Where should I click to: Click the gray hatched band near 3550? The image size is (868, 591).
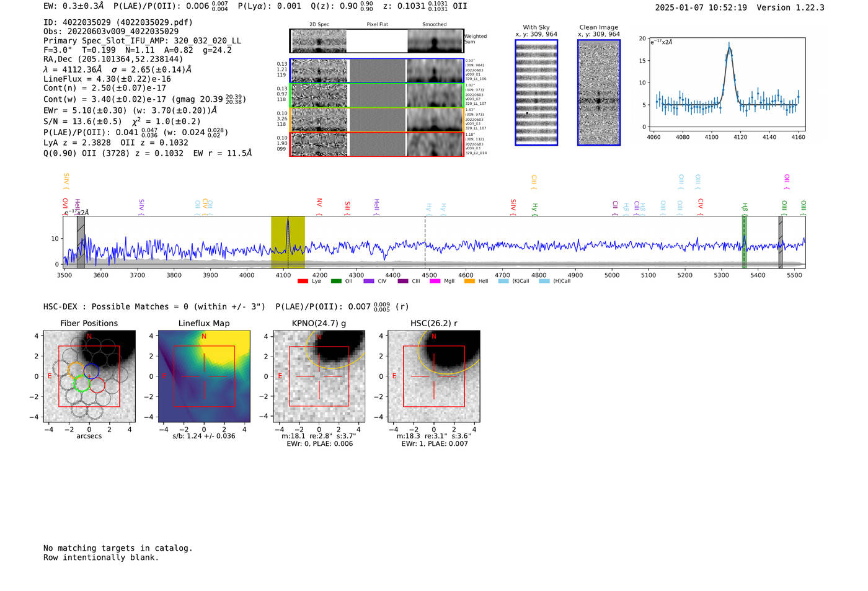pyautogui.click(x=81, y=242)
